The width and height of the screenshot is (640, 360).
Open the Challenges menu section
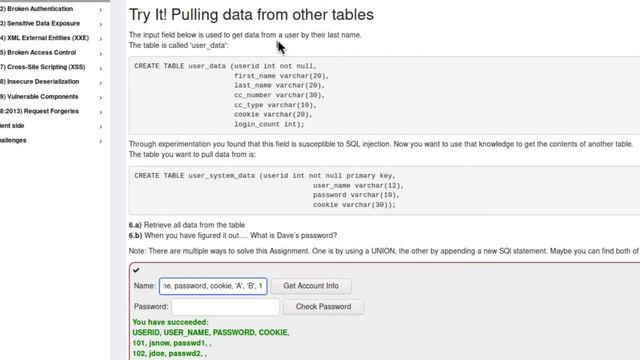[x=13, y=140]
